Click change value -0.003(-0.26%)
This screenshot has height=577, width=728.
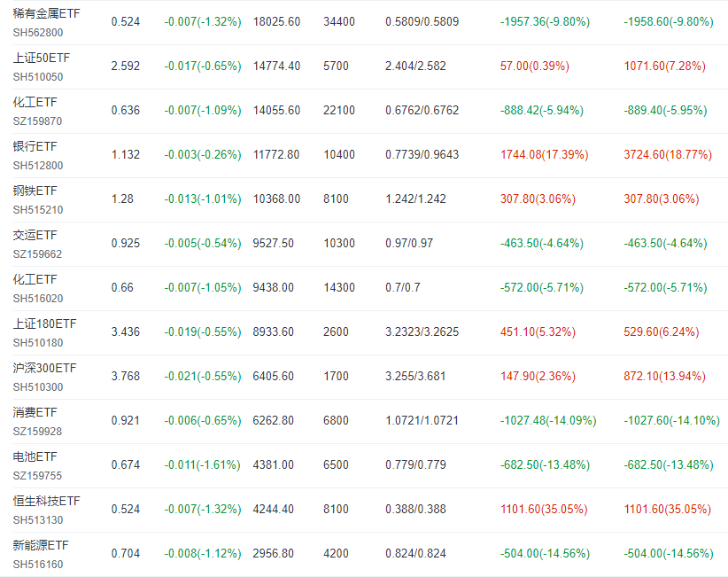coord(203,155)
